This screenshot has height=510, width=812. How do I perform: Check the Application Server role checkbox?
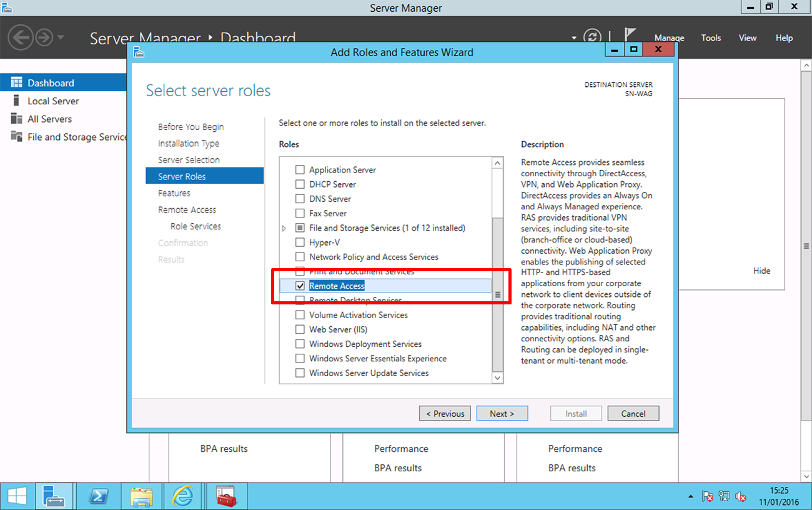[x=300, y=170]
